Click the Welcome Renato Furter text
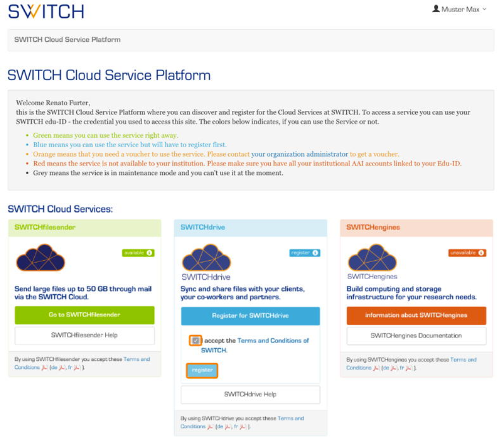This screenshot has height=437, width=504. [x=53, y=103]
